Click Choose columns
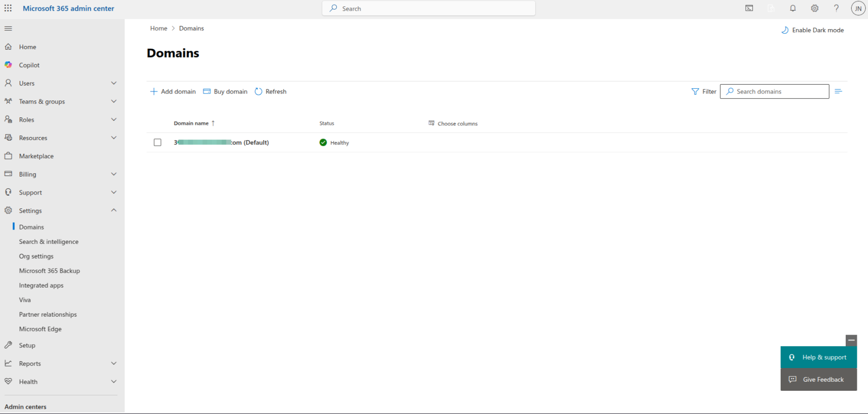Viewport: 868px width, 414px height. click(x=453, y=123)
